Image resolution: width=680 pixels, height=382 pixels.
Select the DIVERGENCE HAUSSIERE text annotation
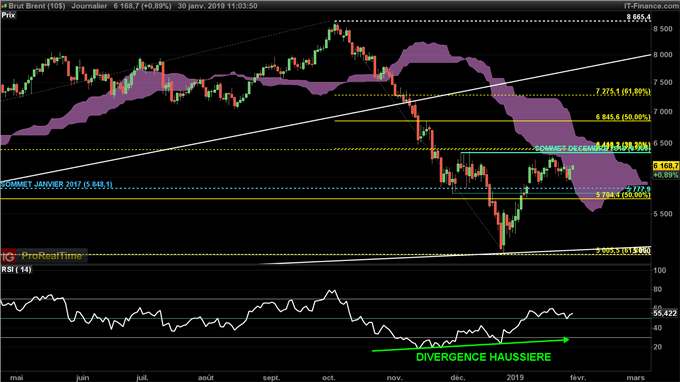pos(484,357)
